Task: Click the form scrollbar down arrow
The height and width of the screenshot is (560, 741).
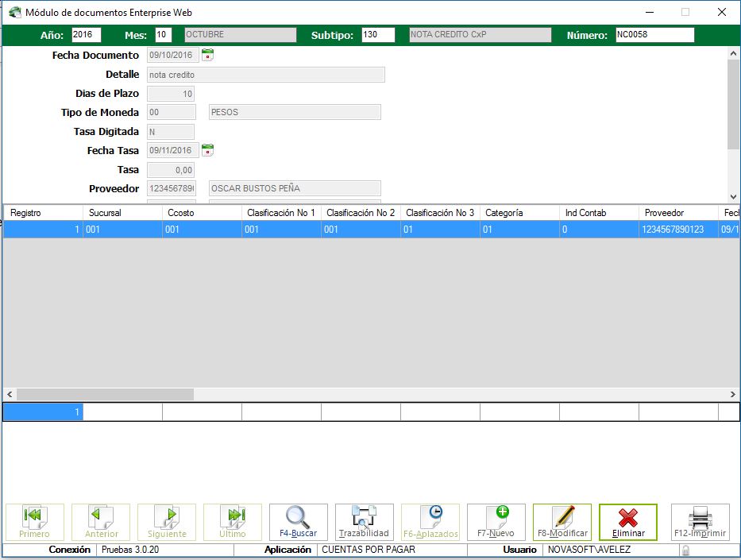Action: click(x=733, y=197)
